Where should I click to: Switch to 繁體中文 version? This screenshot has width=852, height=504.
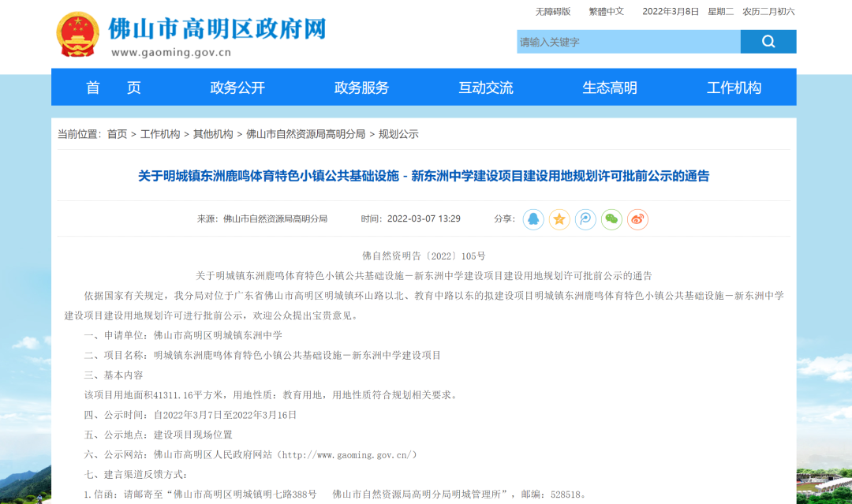[606, 11]
